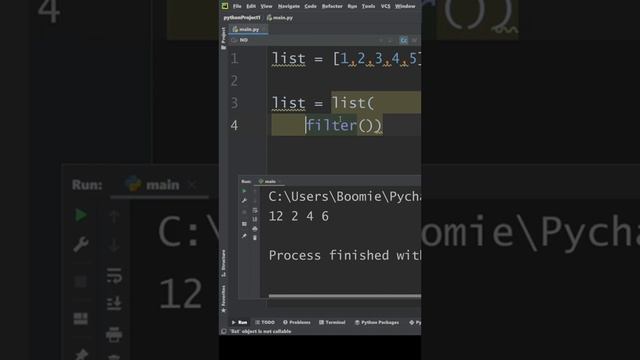Click the down stack trace arrow in Run panel
Viewport: 640px width, 360px height.
click(x=255, y=201)
